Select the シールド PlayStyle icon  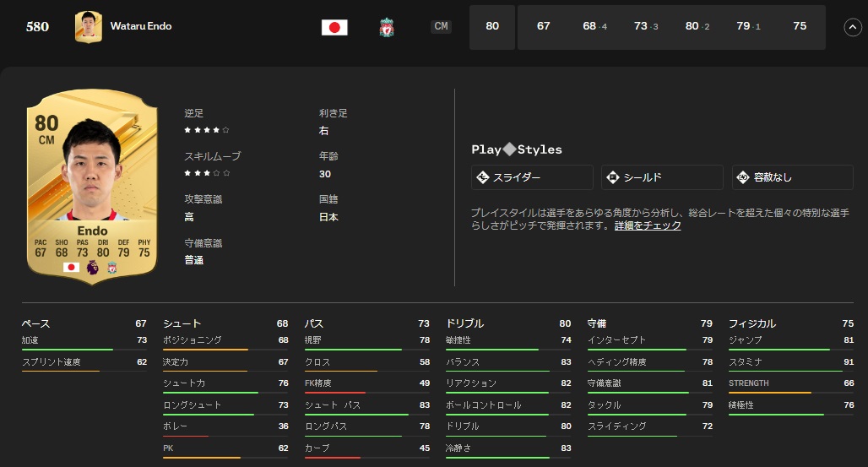(x=613, y=177)
